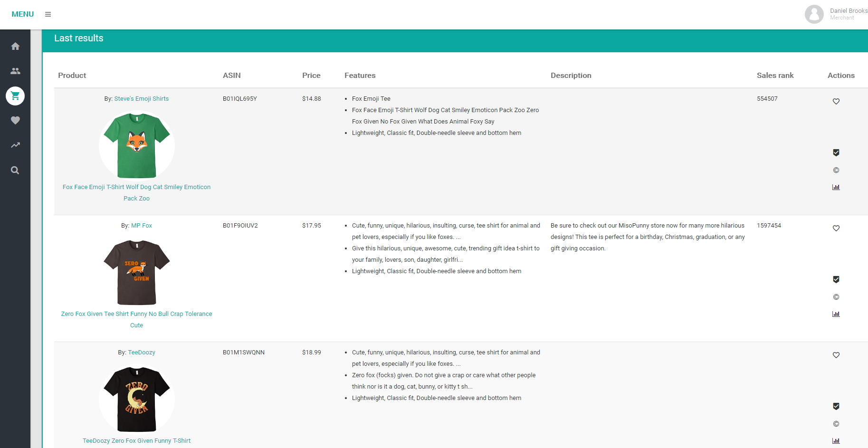Image resolution: width=868 pixels, height=448 pixels.
Task: View black Zero Given shirt thumbnail
Action: tap(137, 399)
